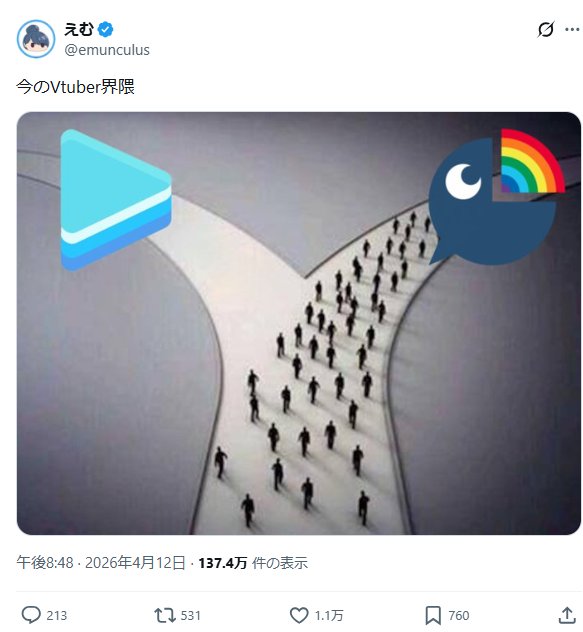Click the blue verified badge
The height and width of the screenshot is (632, 583).
click(106, 29)
